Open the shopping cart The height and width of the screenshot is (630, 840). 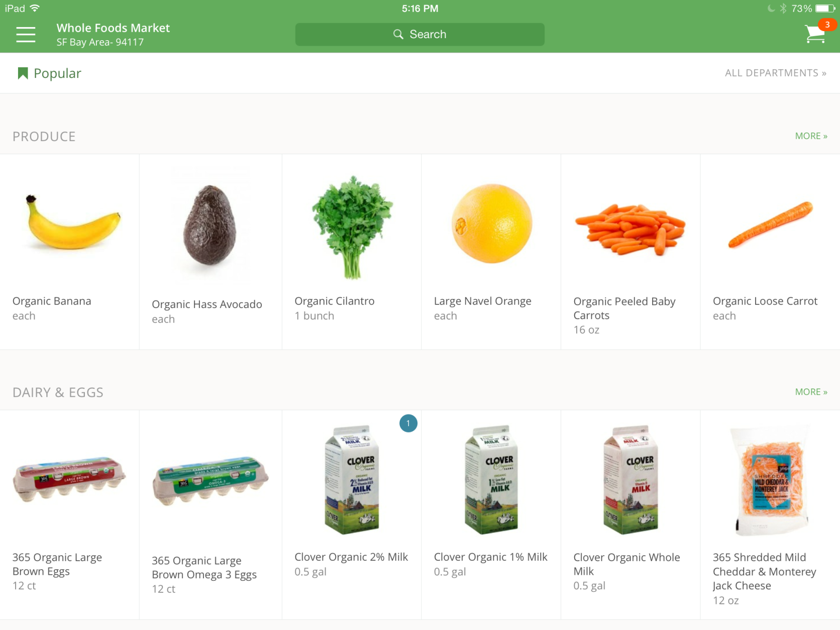click(814, 34)
